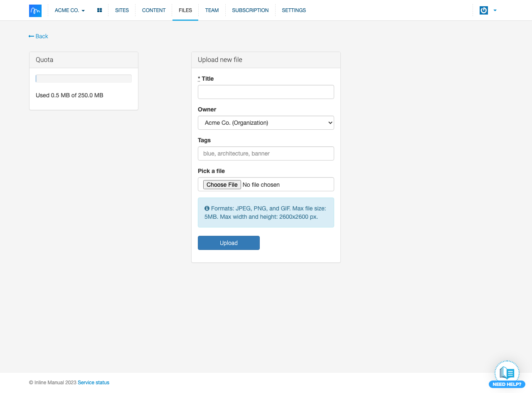Click the quota usage progress bar
The image size is (532, 393).
point(84,79)
